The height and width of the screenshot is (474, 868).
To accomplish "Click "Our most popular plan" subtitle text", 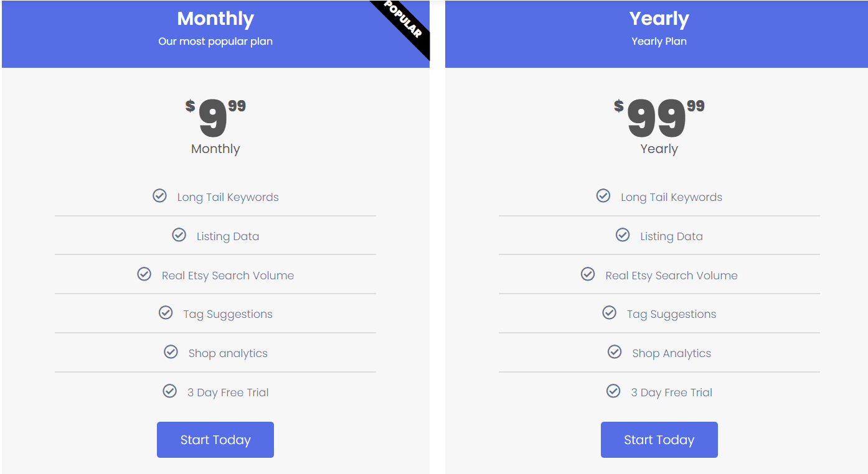I will tap(215, 42).
